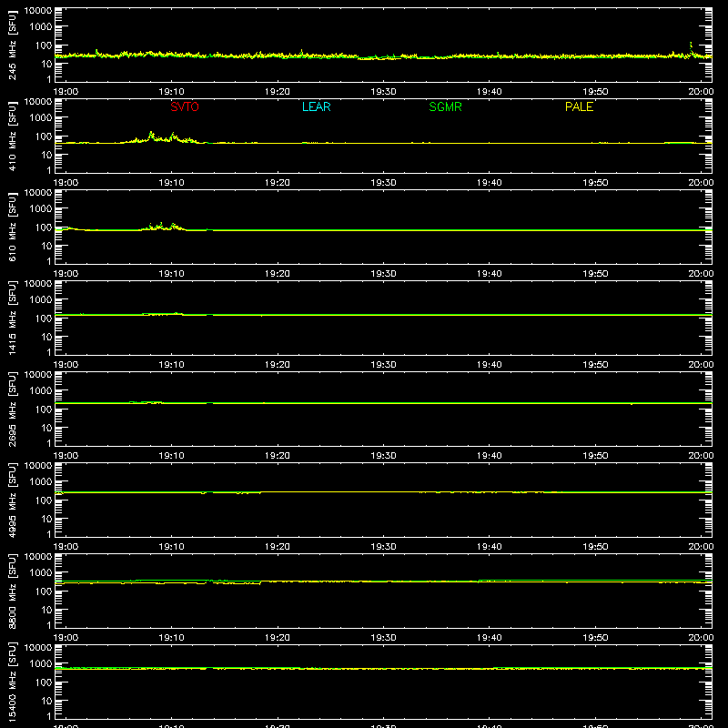The width and height of the screenshot is (728, 728).
Task: Click the 19:00 tick label under 8800 MHz plot
Action: tap(66, 638)
